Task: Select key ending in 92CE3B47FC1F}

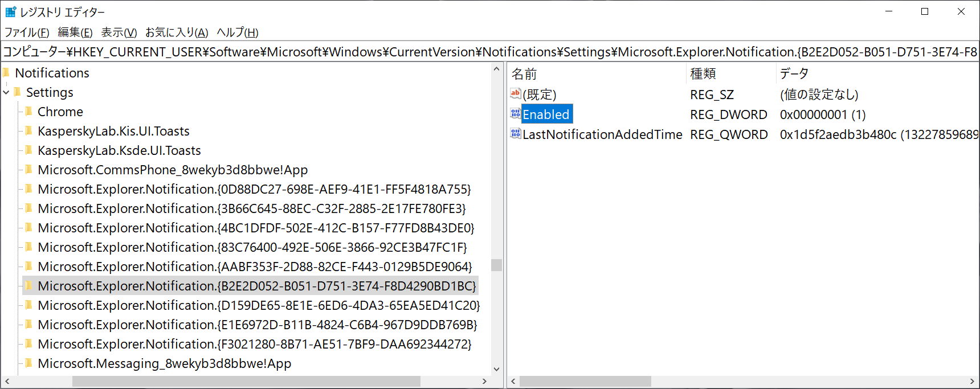Action: click(x=252, y=247)
